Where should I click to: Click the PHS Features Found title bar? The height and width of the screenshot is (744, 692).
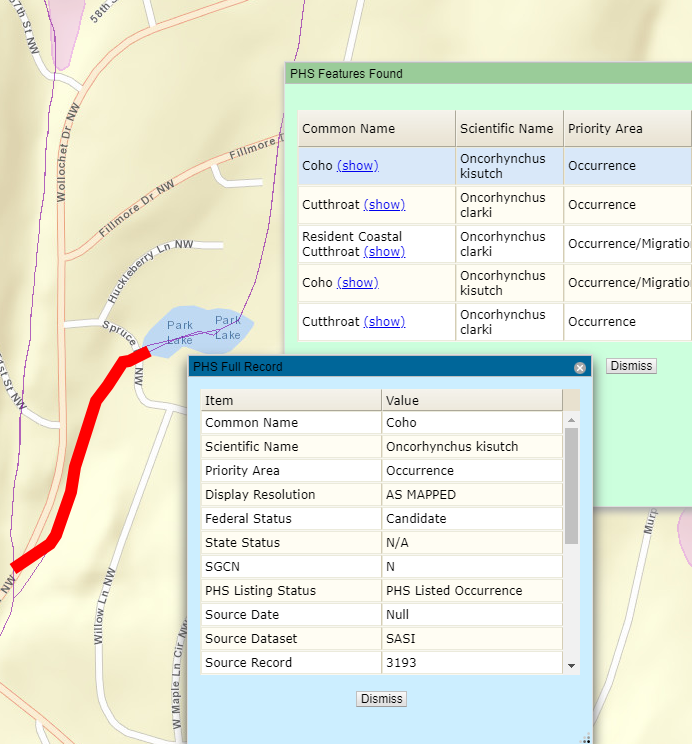(x=488, y=74)
